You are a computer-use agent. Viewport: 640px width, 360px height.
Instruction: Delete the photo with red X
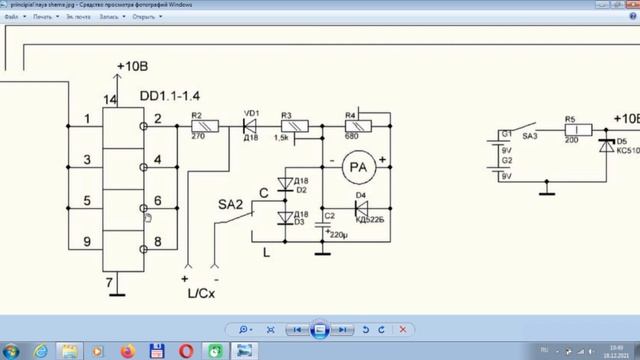[x=403, y=329]
